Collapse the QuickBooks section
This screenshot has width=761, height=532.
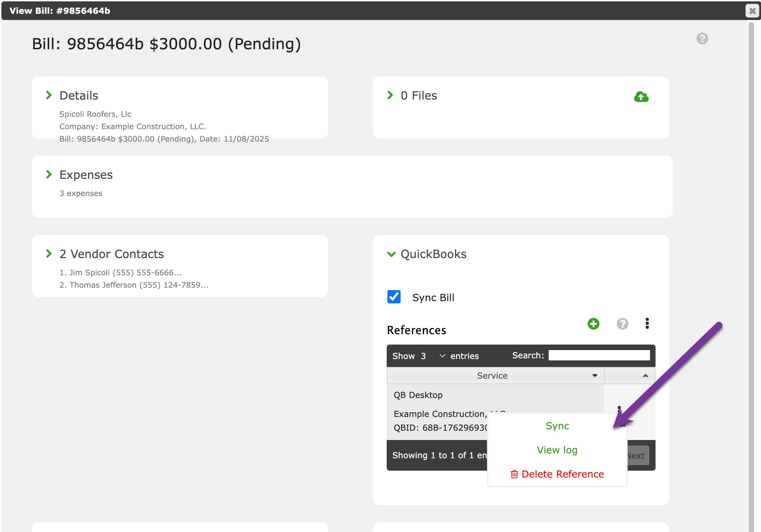[x=391, y=254]
